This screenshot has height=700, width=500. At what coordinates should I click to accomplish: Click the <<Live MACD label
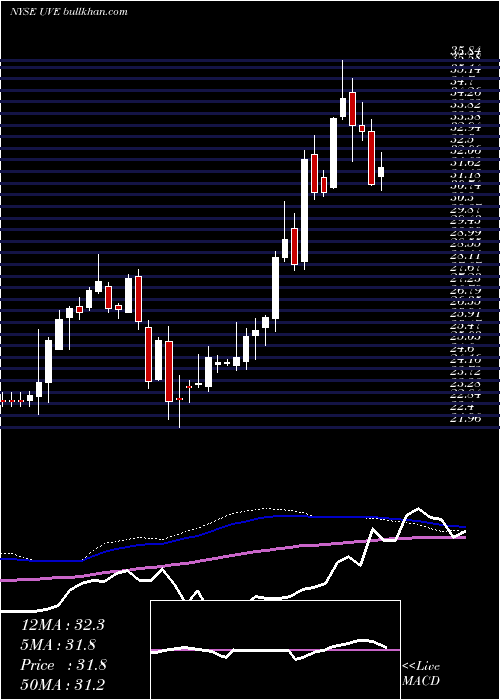point(421,673)
